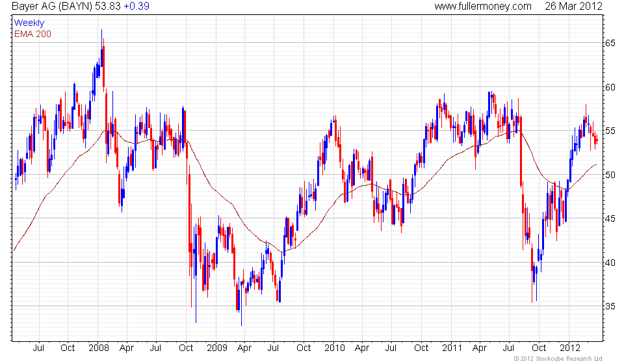637x364 pixels.
Task: Click the Apr label following 2010
Action: [362, 348]
